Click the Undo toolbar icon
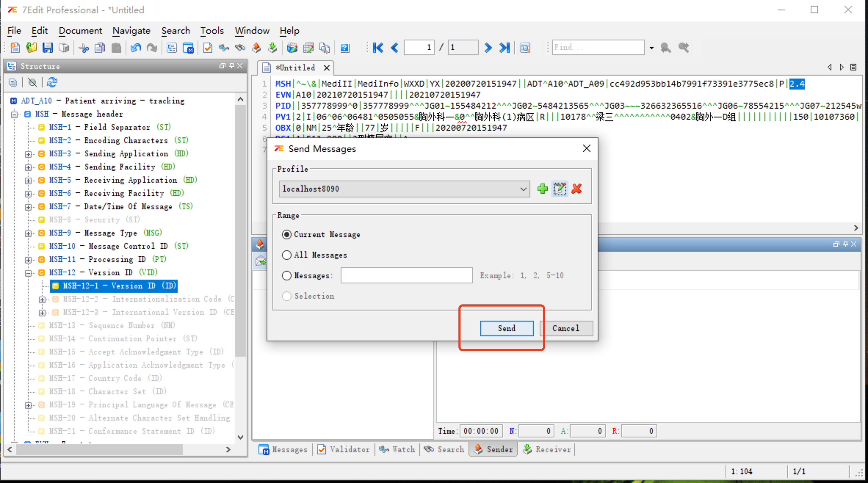 [x=135, y=48]
